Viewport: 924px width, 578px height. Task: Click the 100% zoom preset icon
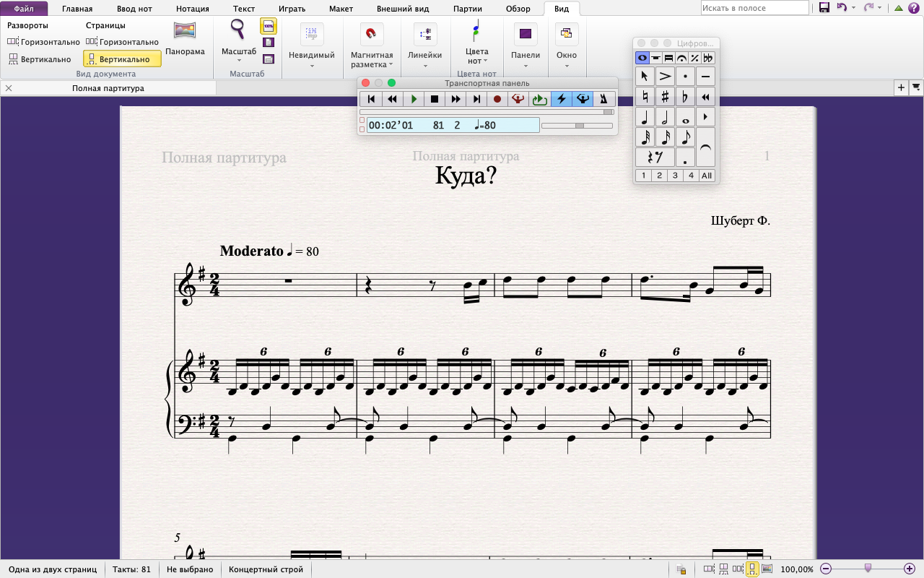point(268,26)
